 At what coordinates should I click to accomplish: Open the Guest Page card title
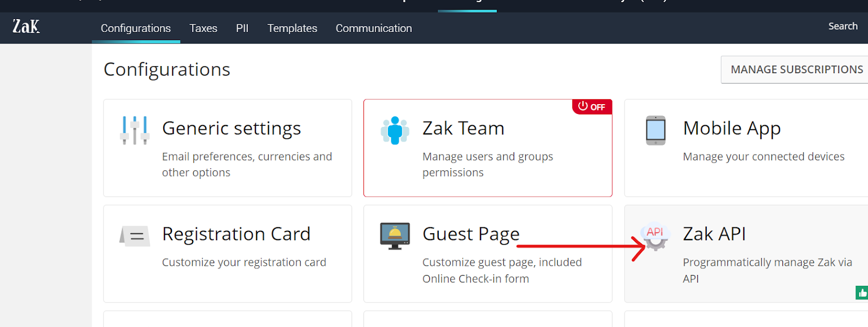pos(471,234)
